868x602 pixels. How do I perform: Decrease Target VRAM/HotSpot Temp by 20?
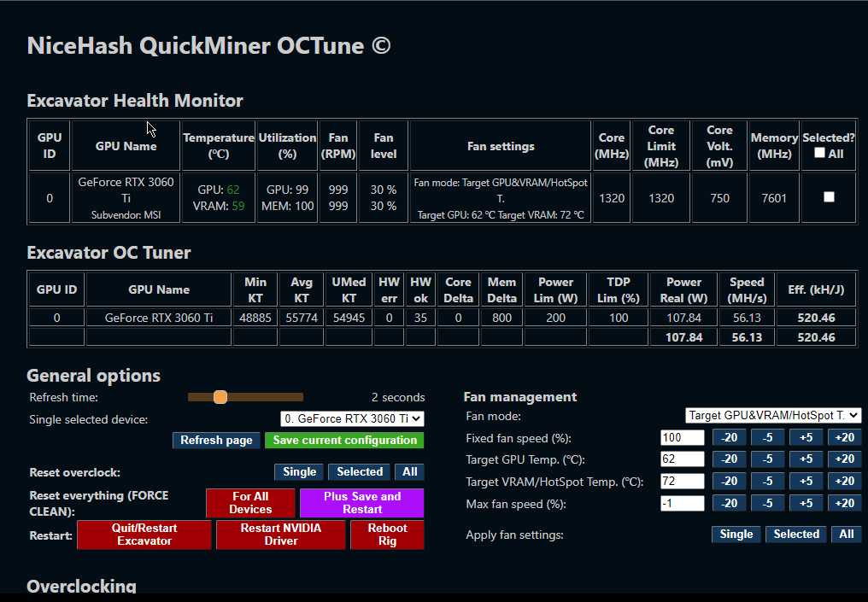point(729,482)
